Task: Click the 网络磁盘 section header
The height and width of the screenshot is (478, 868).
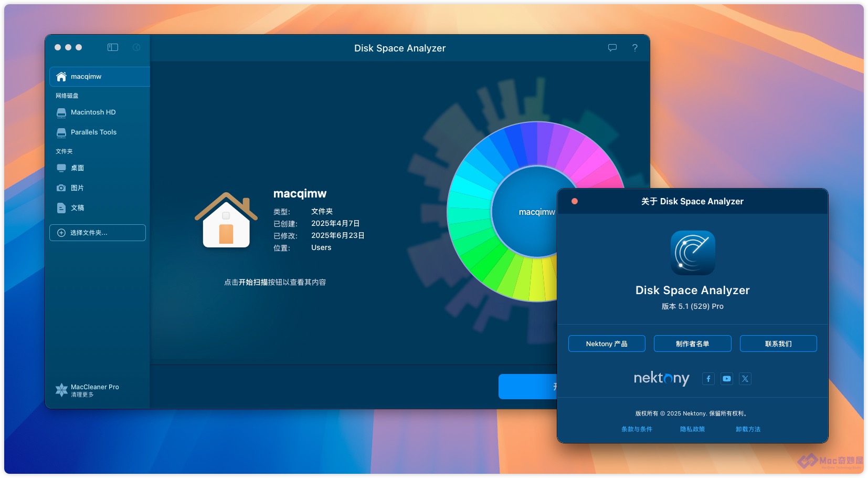Action: click(x=67, y=96)
